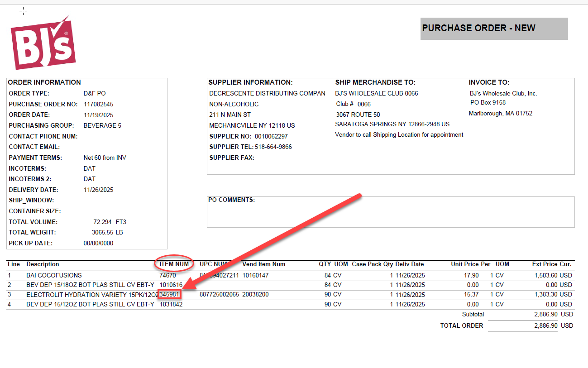Click the Case Pack Qty column header
This screenshot has width=588, height=368.
click(373, 264)
